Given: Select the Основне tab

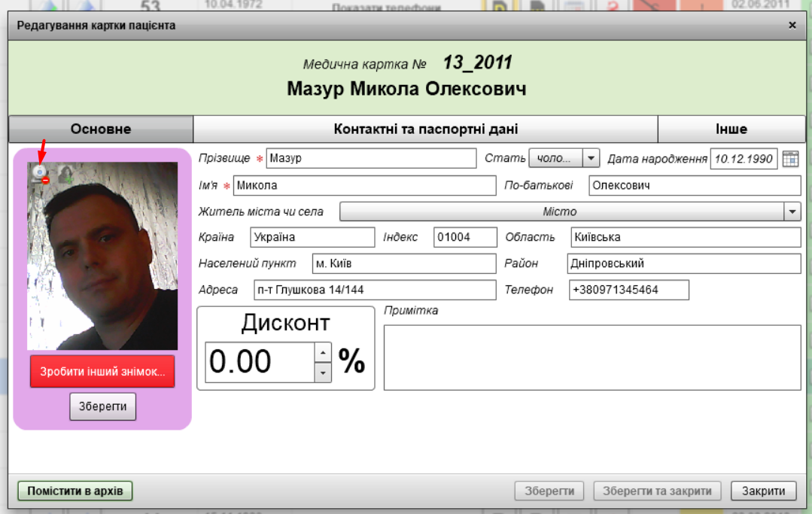Looking at the screenshot, I should point(101,129).
